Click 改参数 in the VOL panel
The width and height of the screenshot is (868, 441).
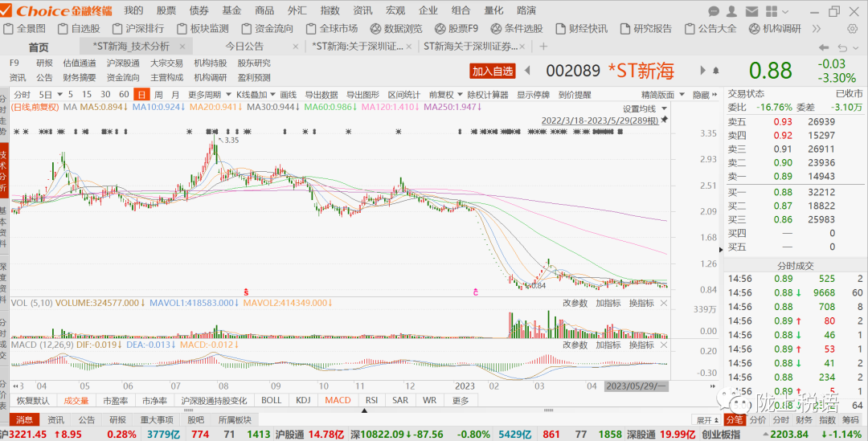coord(575,303)
